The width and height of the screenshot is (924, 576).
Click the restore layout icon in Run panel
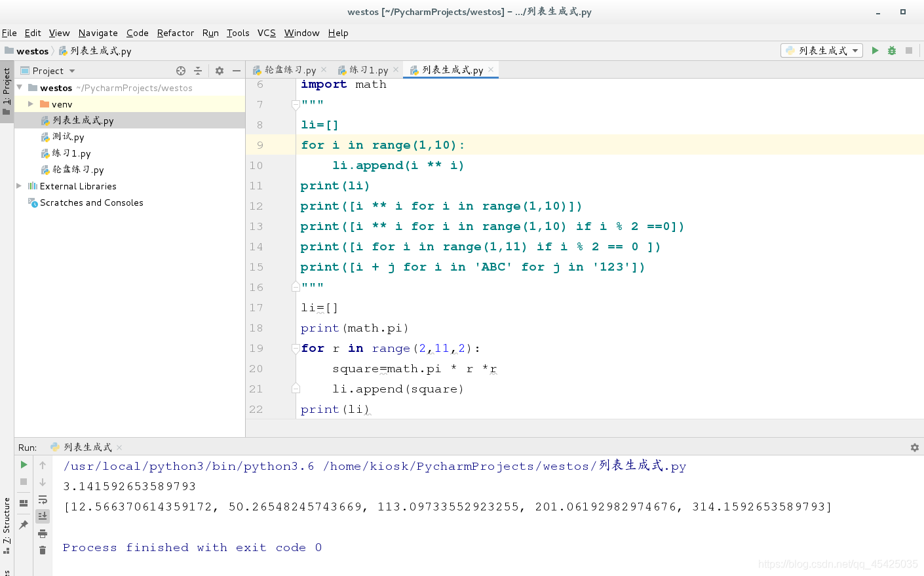(x=24, y=503)
